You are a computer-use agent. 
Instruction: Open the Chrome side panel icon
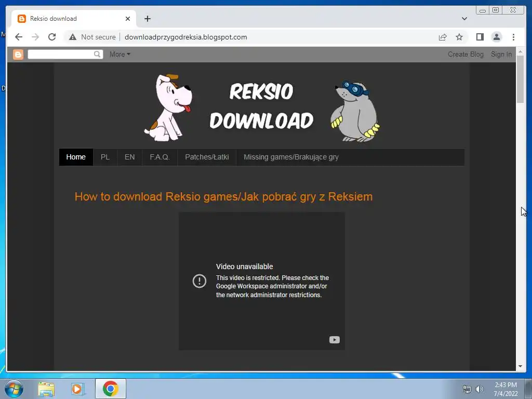(480, 37)
